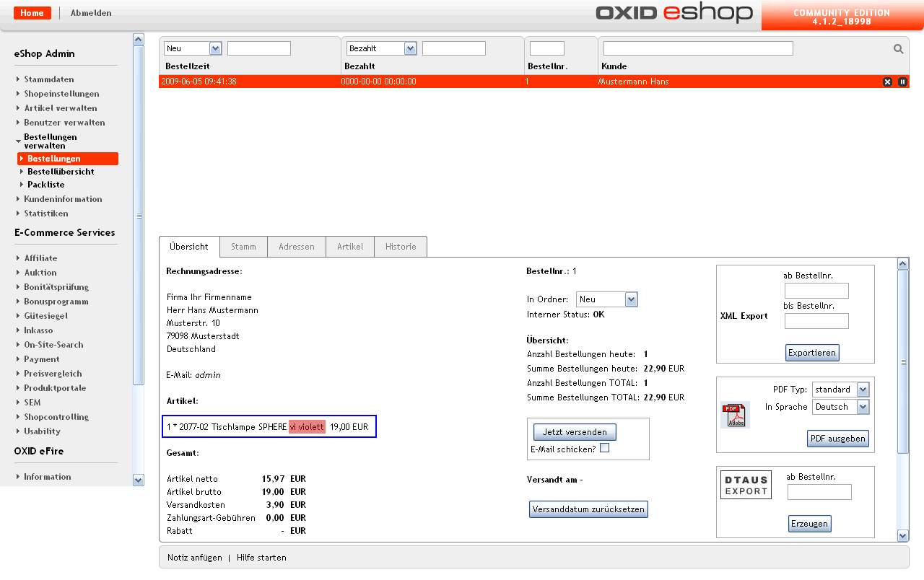Click the Abmelden link

91,13
